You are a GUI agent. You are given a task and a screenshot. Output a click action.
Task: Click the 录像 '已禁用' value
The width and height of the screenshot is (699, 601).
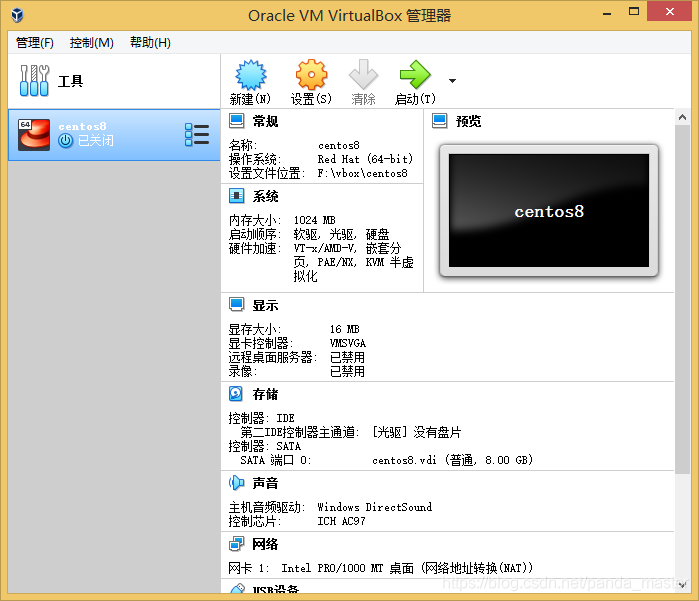(x=347, y=371)
